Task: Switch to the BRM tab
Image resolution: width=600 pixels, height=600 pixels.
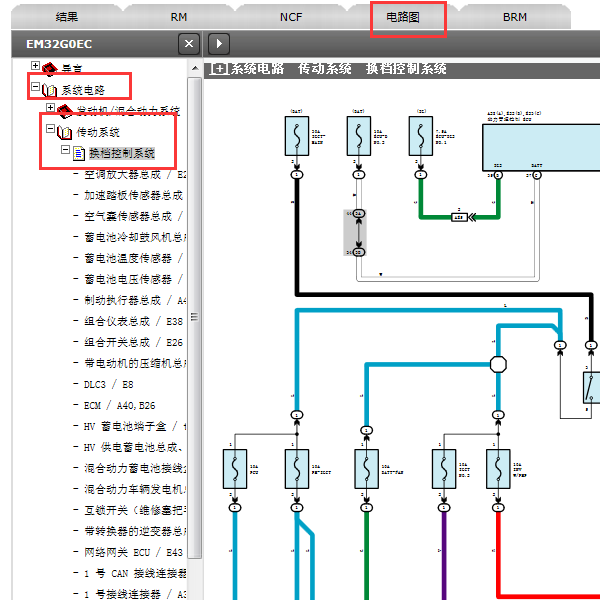Action: click(515, 17)
